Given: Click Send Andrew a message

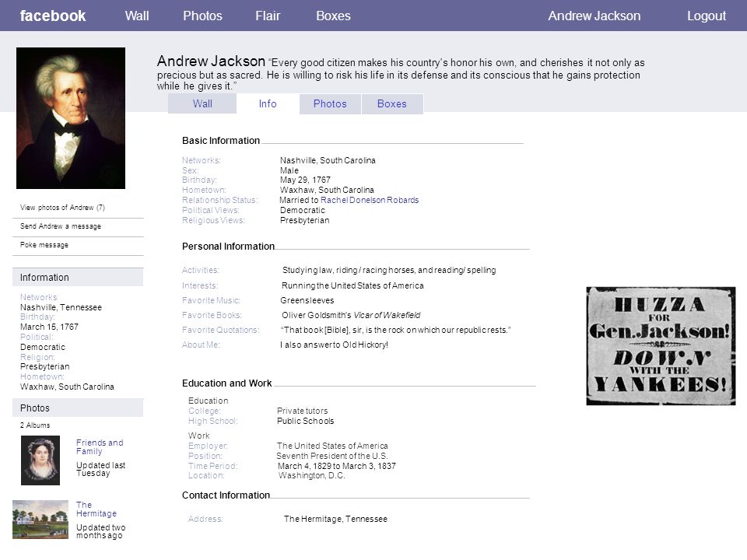Looking at the screenshot, I should pyautogui.click(x=61, y=226).
